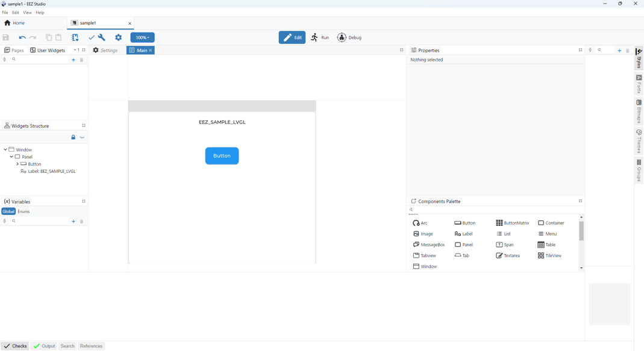
Task: Add a new style with the Styles plus icon
Action: coord(619,51)
